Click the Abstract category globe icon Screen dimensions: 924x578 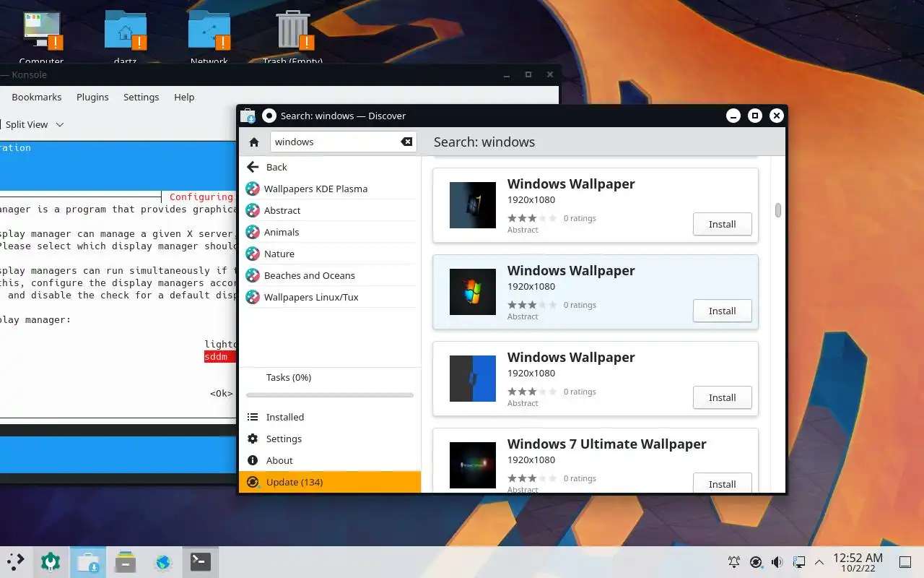[x=253, y=210]
